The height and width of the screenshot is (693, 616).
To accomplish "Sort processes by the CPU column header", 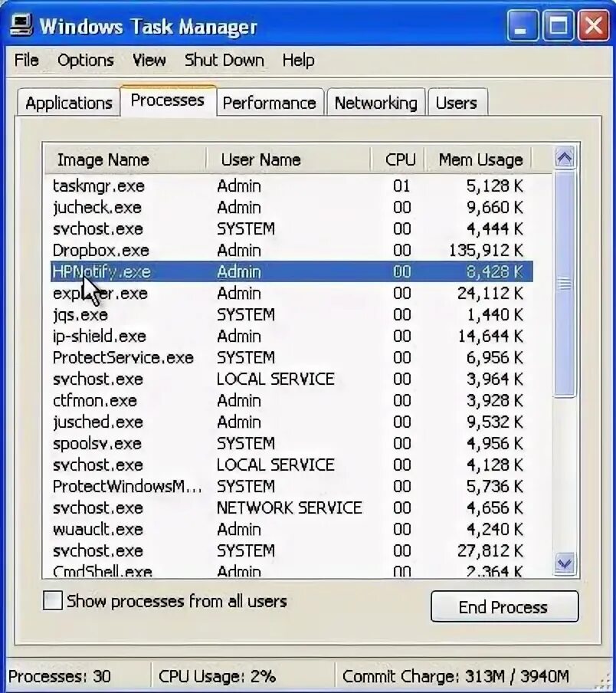I will tap(398, 159).
